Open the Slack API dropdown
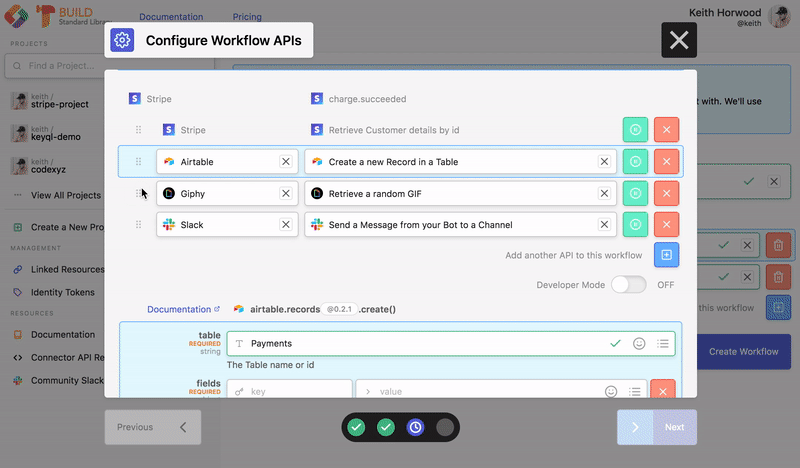This screenshot has width=800, height=468. click(x=227, y=225)
